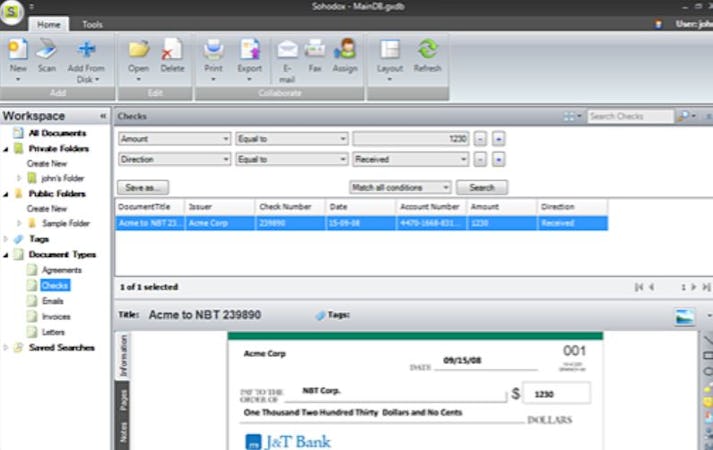
Task: Go to the next results page
Action: coord(694,287)
